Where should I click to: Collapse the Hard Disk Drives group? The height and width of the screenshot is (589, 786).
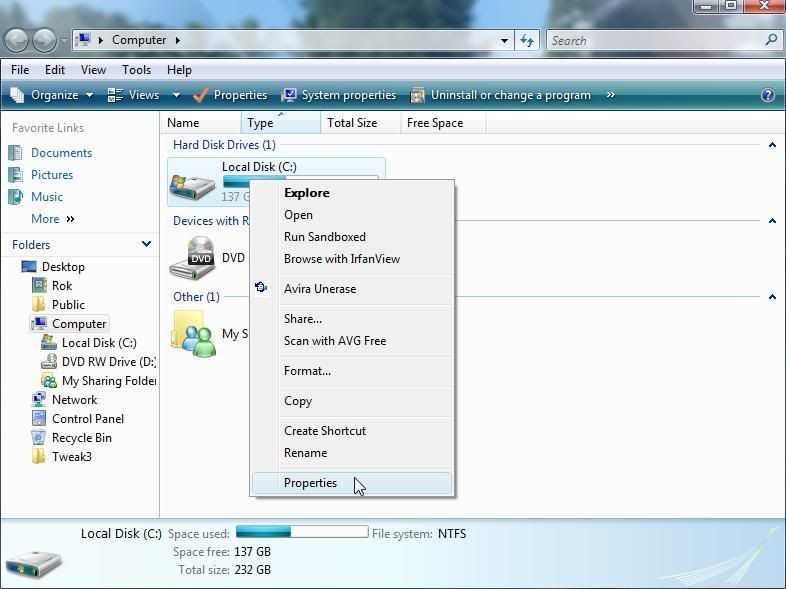(x=772, y=145)
